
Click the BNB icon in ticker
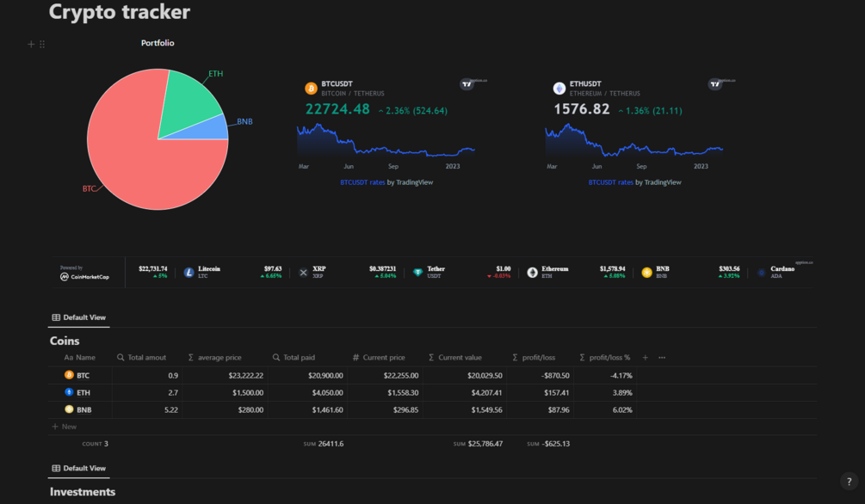coord(646,273)
